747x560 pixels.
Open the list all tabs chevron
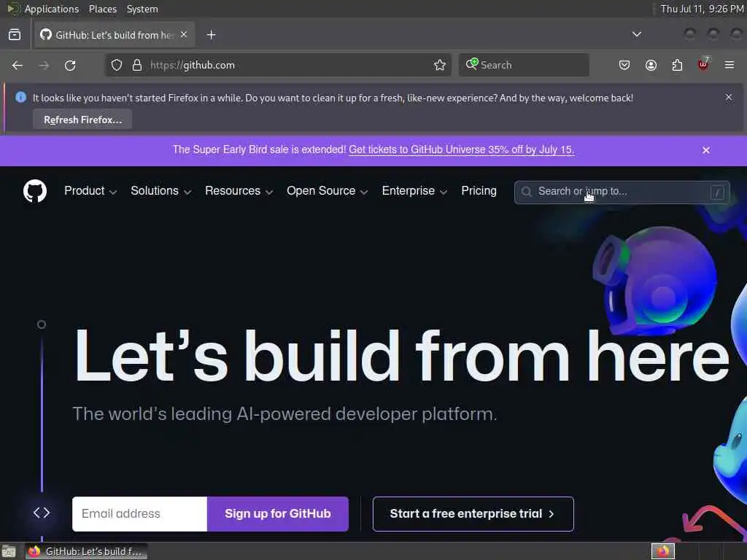tap(636, 34)
